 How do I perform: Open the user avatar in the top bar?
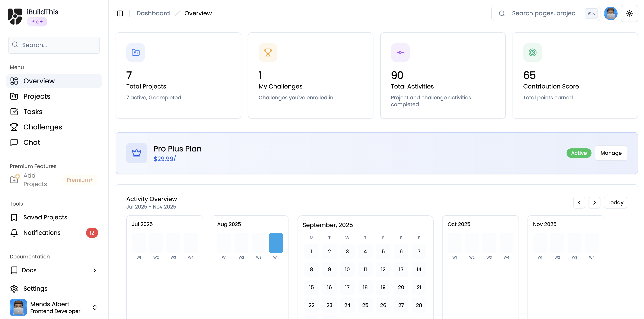[x=610, y=13]
